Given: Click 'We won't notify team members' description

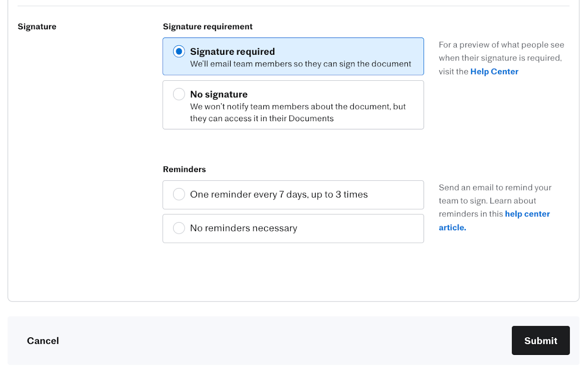Looking at the screenshot, I should (x=298, y=106).
